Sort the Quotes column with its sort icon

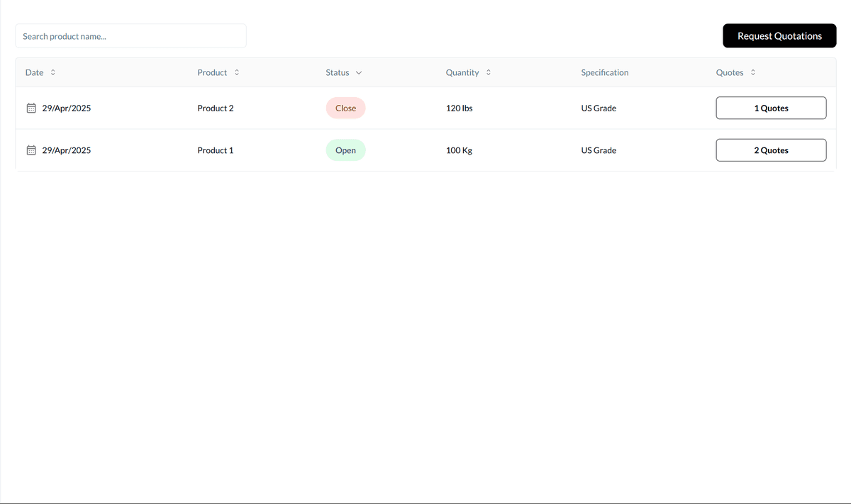tap(752, 72)
